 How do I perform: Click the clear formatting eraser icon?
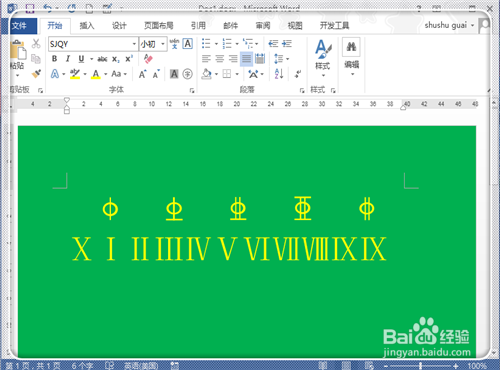click(148, 59)
